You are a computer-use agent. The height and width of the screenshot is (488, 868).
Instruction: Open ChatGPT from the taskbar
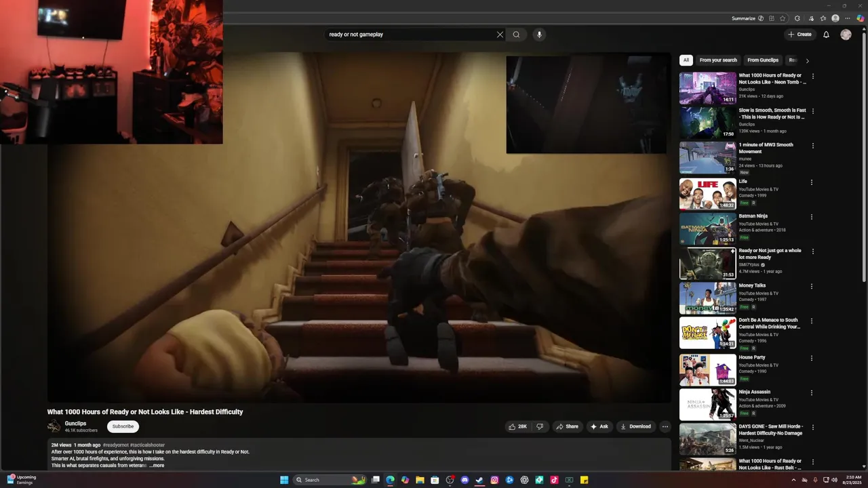coord(524,480)
